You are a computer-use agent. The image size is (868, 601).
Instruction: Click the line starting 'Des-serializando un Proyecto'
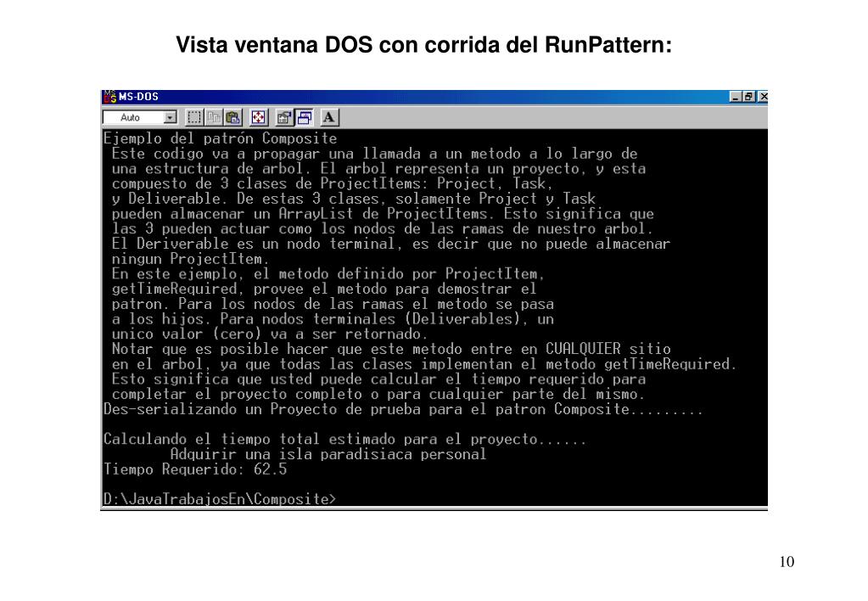click(x=404, y=409)
